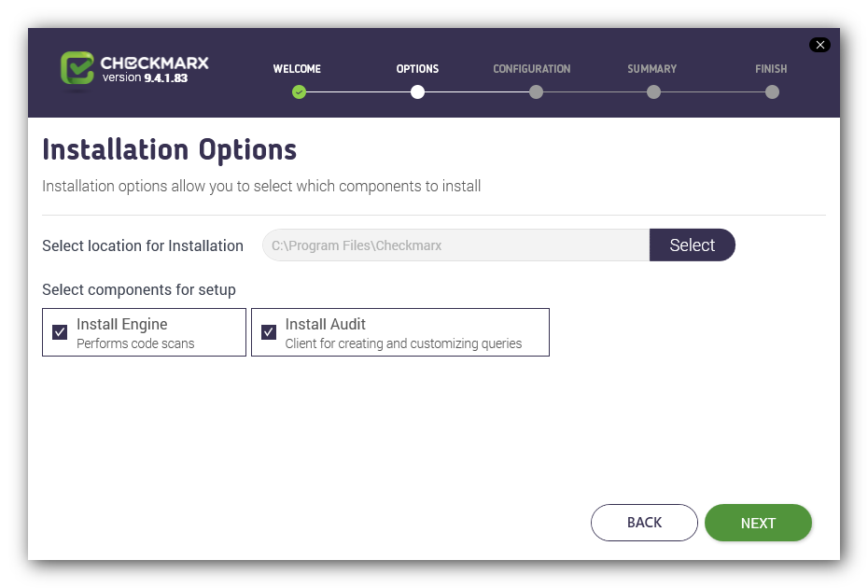Select the WELCOME step label
The height and width of the screenshot is (588, 868).
[x=297, y=69]
